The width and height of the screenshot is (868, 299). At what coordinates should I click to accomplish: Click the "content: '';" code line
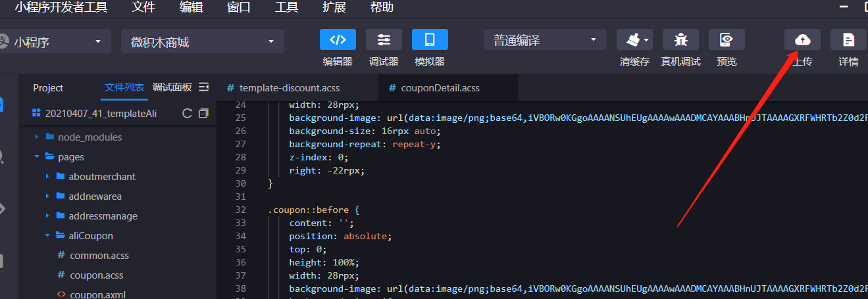coord(321,223)
